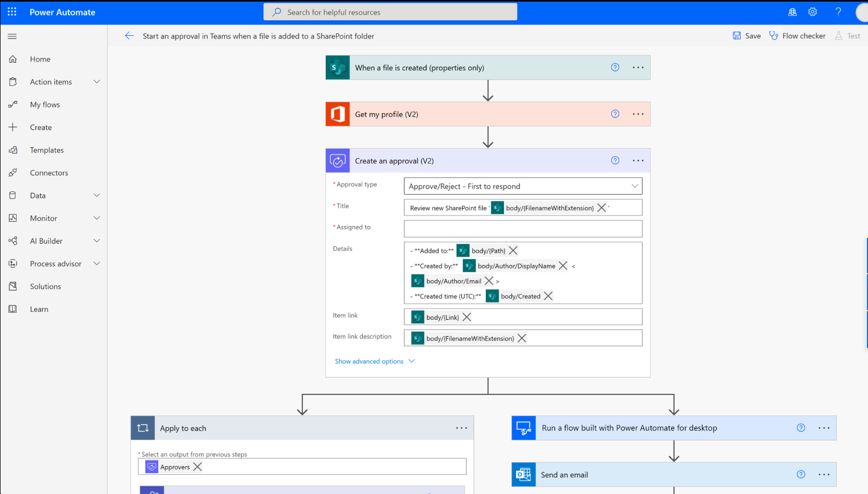This screenshot has height=494, width=868.
Task: Click the Power Automate title
Action: tap(62, 12)
